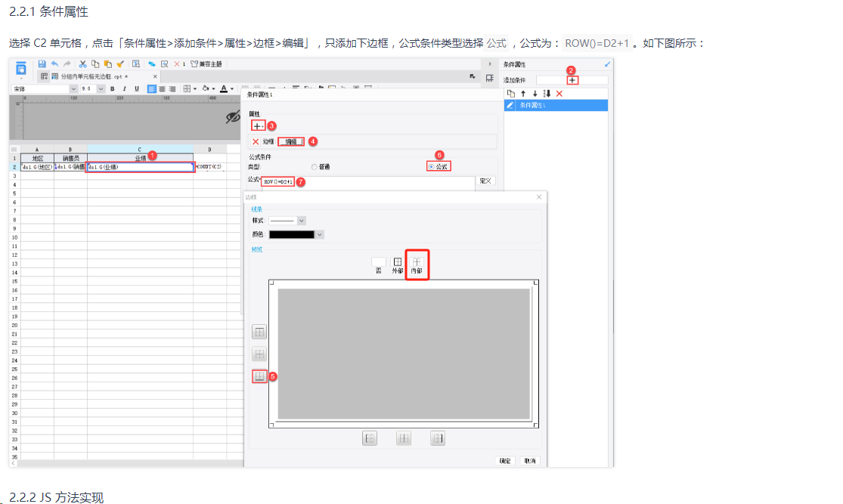Screen dimensions: 843x504
Task: Close the 边框 dialog
Action: click(x=539, y=197)
